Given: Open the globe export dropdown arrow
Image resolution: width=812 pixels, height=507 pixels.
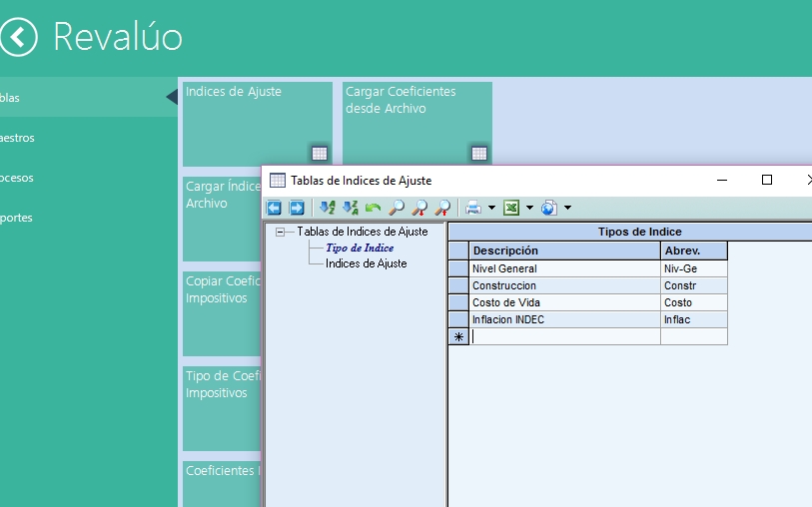Looking at the screenshot, I should pos(567,208).
